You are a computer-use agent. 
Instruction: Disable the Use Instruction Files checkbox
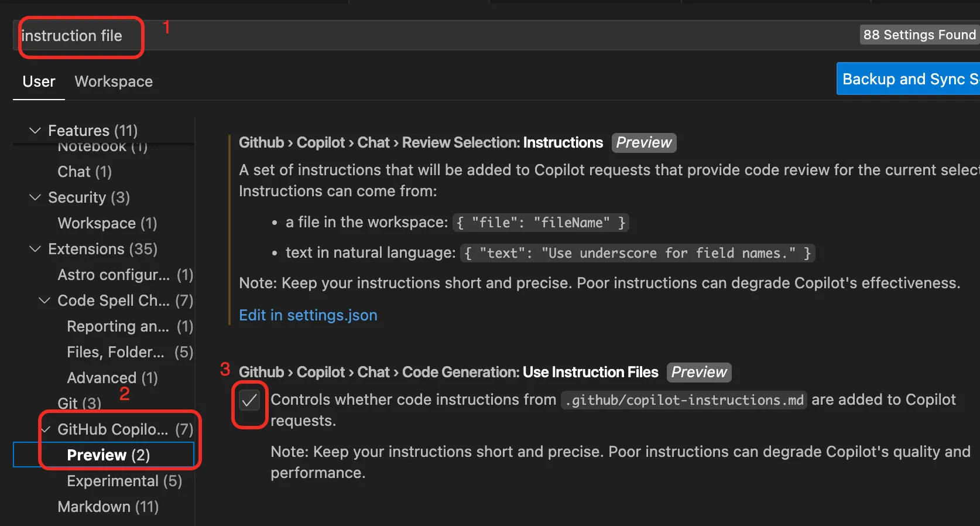tap(250, 402)
